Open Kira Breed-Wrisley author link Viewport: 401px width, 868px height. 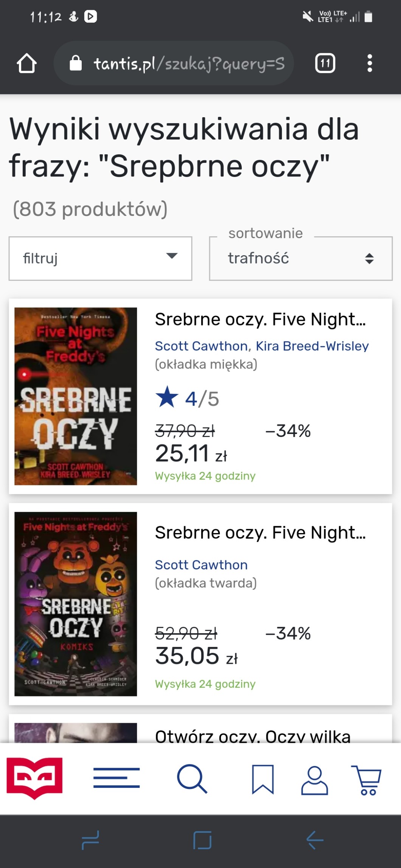312,346
